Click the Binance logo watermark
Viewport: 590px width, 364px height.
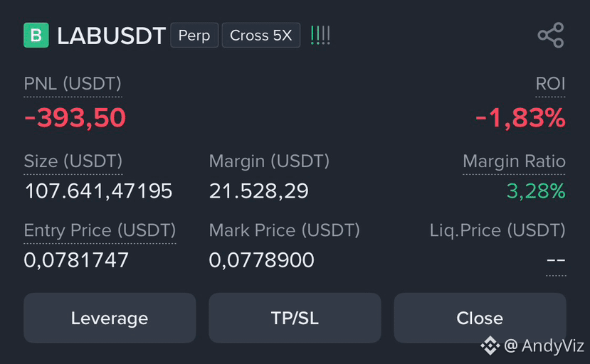coord(490,346)
